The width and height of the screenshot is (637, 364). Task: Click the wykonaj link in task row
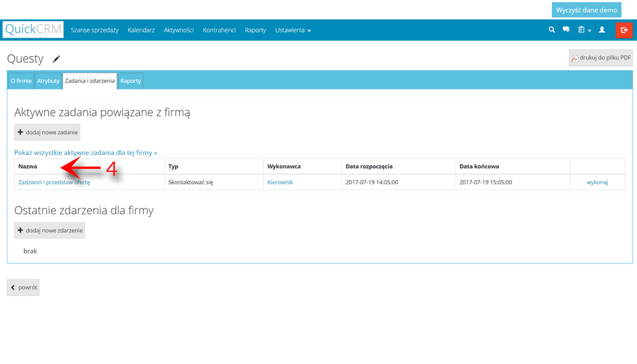point(597,182)
